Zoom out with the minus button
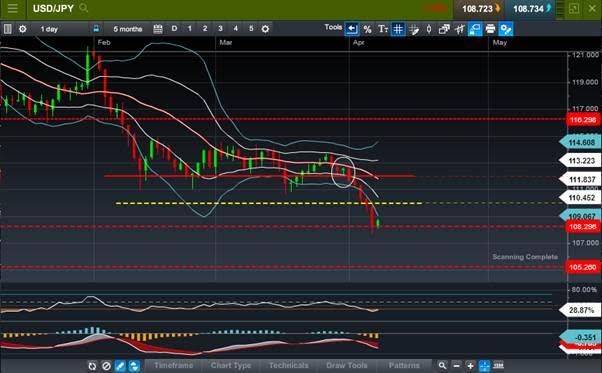 click(456, 366)
